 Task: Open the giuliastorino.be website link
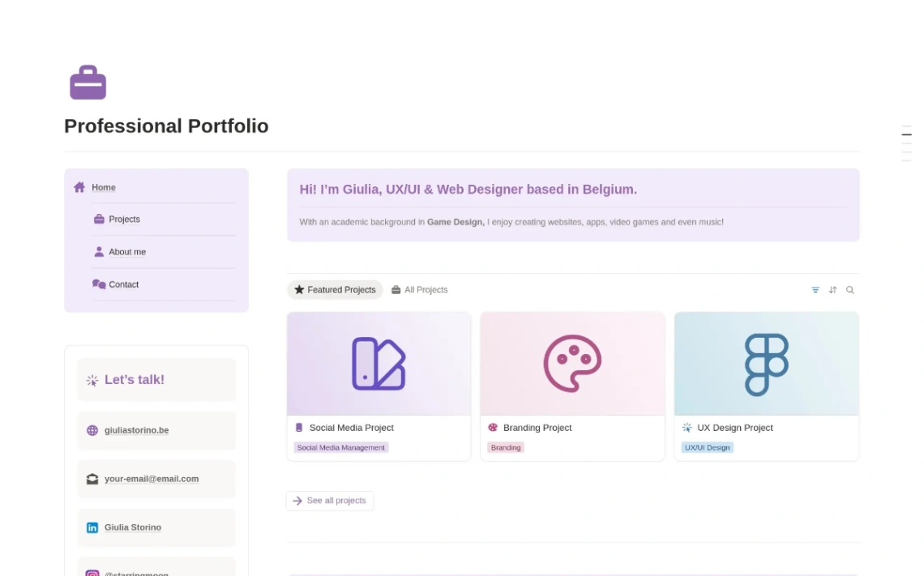137,430
